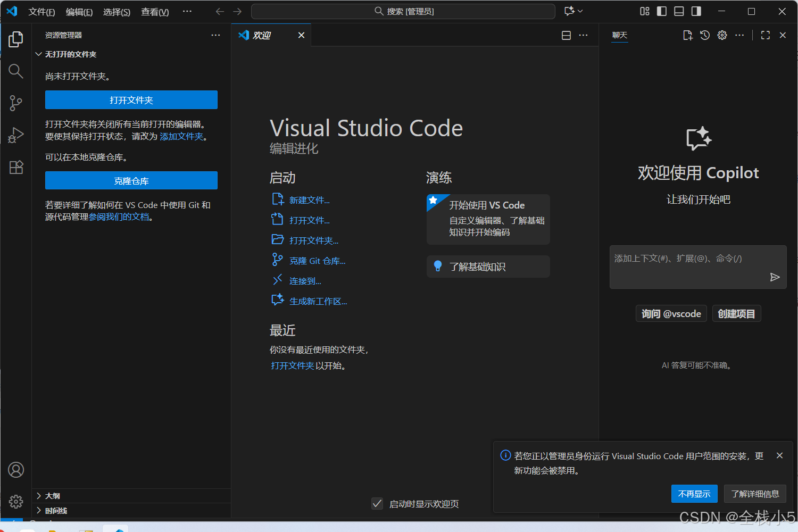Open editor more actions ellipsis
Image resolution: width=798 pixels, height=532 pixels.
(x=584, y=35)
